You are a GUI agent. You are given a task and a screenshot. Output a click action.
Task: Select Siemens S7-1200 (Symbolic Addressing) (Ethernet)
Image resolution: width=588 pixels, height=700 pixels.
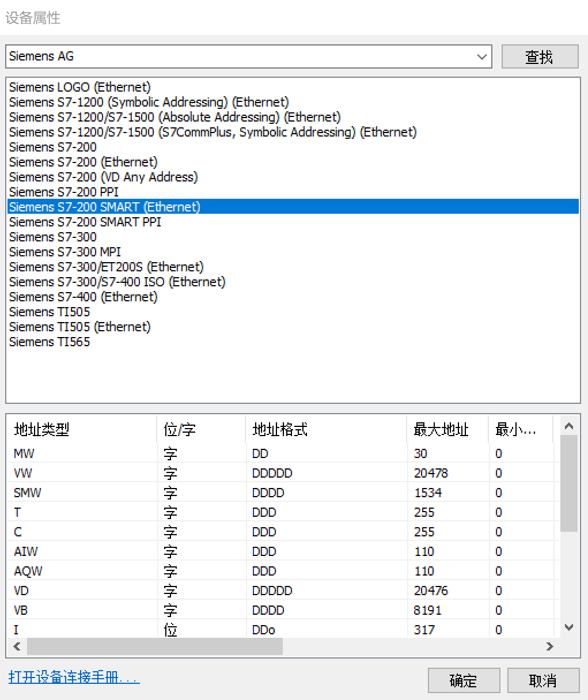pyautogui.click(x=149, y=102)
